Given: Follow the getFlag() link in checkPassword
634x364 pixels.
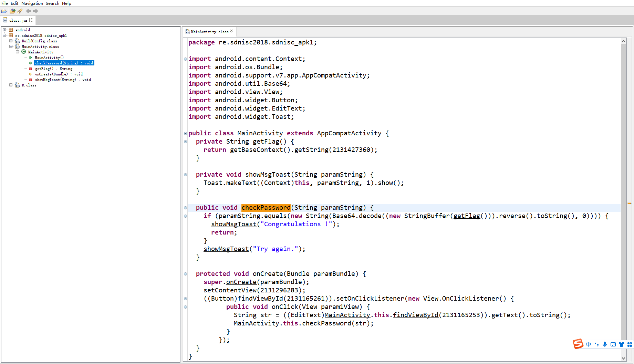Looking at the screenshot, I should (467, 216).
